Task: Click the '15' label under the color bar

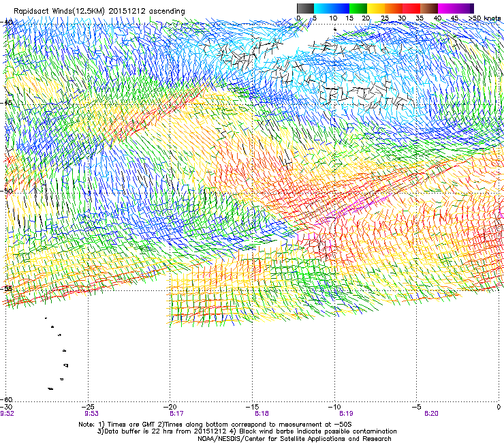Action: [x=349, y=18]
